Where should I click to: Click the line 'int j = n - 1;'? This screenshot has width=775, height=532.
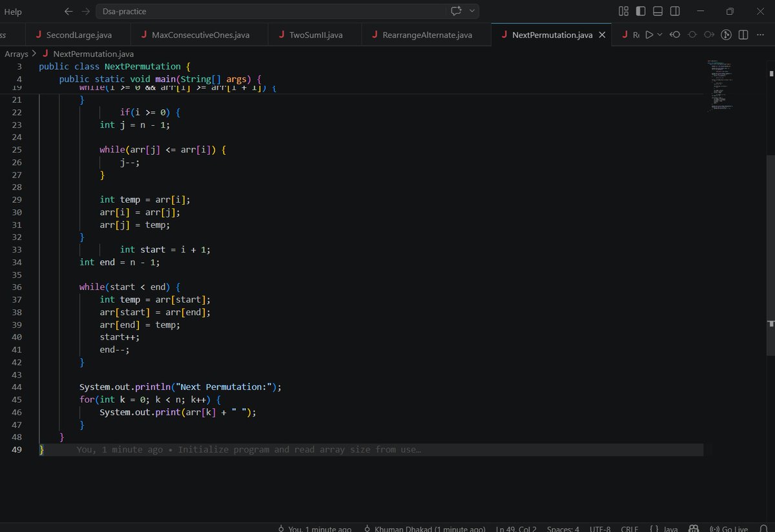pyautogui.click(x=135, y=125)
